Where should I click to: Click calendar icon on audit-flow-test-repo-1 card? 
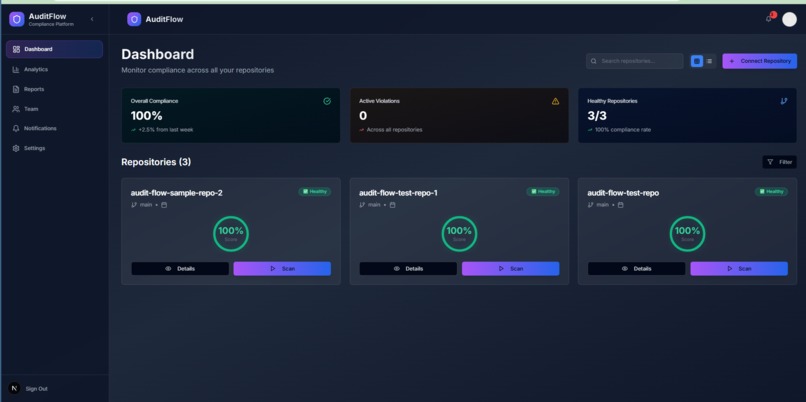tap(392, 205)
